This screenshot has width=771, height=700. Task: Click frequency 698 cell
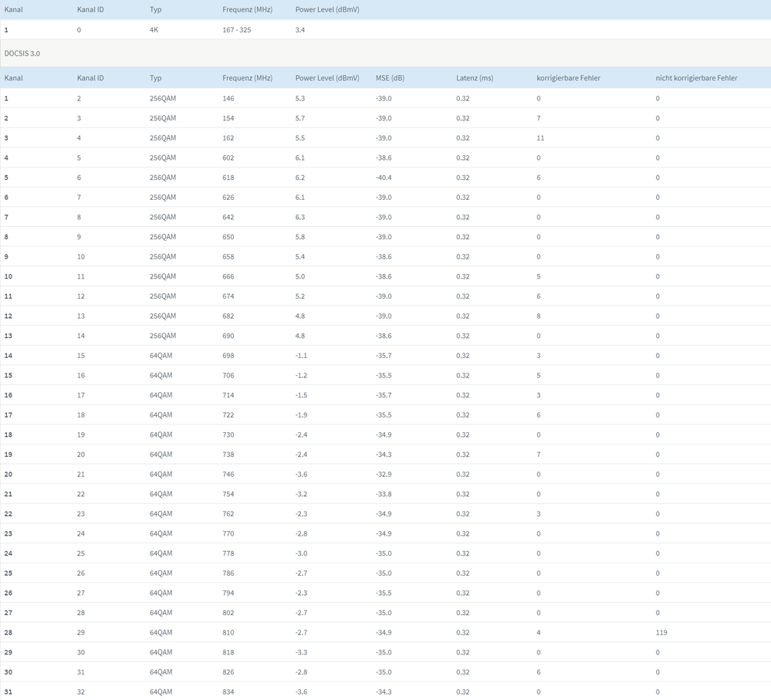click(228, 356)
